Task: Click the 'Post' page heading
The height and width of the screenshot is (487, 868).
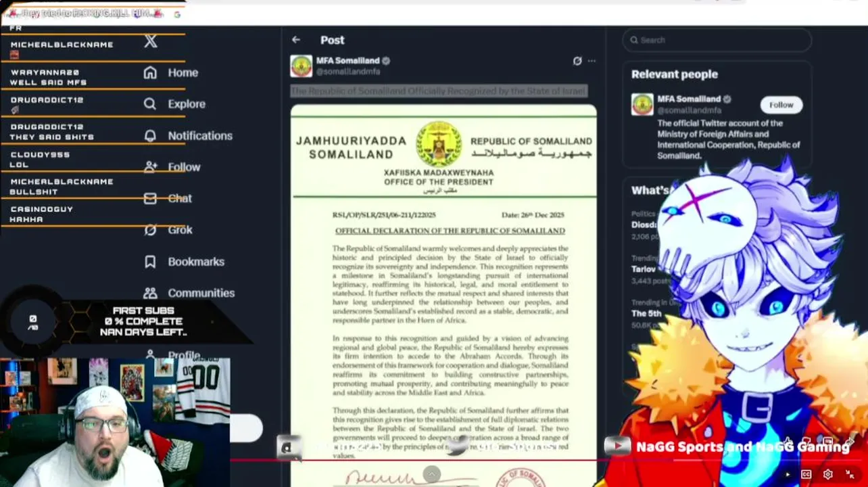Action: click(x=332, y=40)
